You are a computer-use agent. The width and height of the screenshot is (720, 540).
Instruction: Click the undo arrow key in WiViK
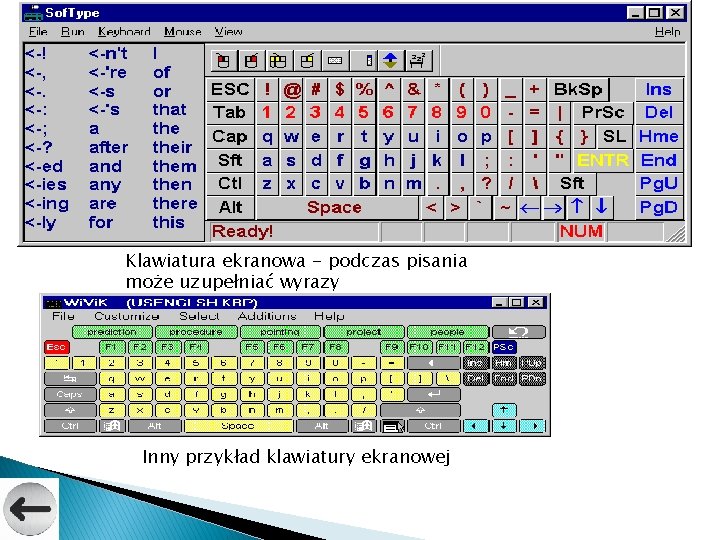pos(519,332)
